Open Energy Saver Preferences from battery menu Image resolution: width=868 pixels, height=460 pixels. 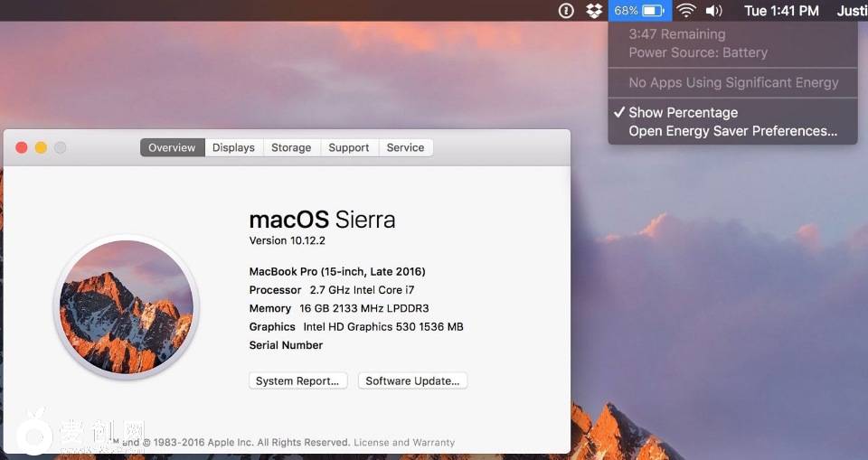point(732,131)
